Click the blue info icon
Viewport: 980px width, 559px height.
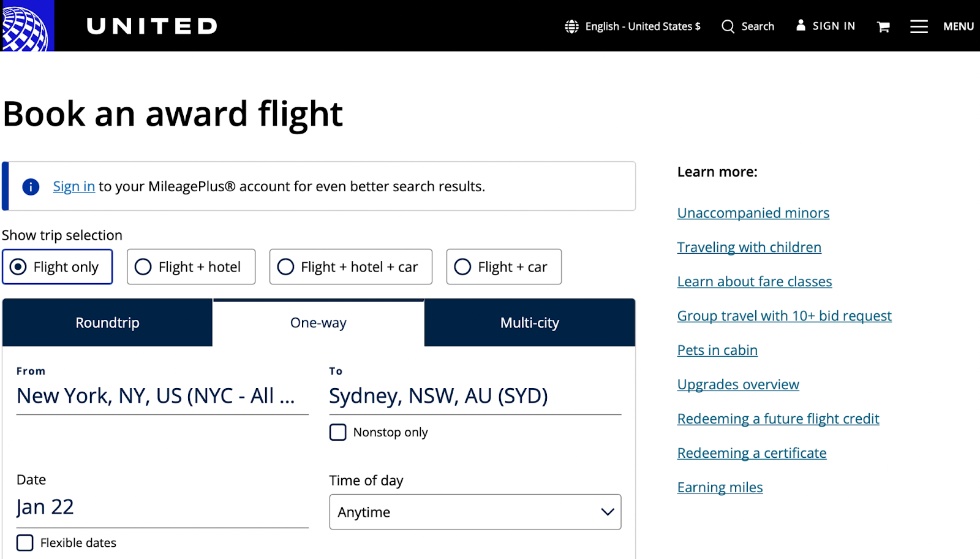(x=31, y=187)
